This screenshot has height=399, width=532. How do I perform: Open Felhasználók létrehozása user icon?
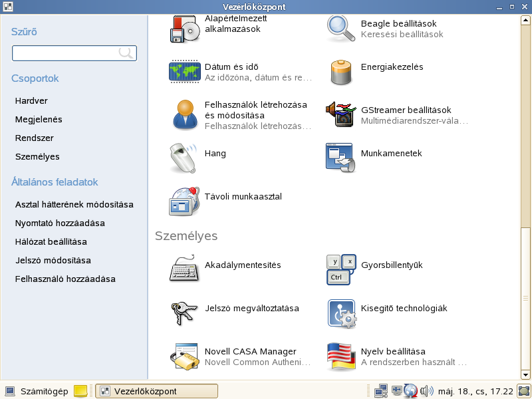click(x=185, y=114)
